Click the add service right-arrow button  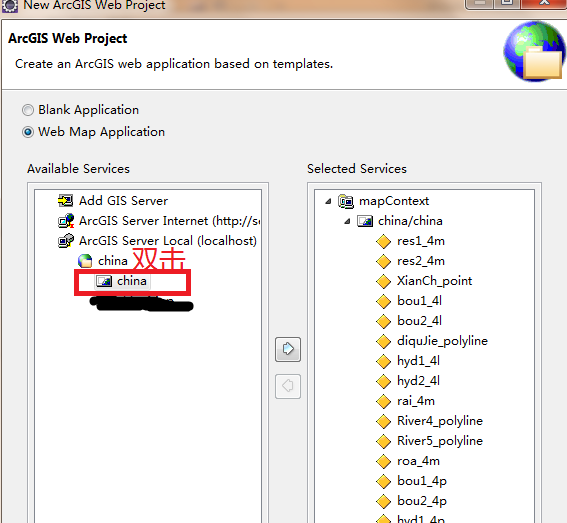point(288,349)
